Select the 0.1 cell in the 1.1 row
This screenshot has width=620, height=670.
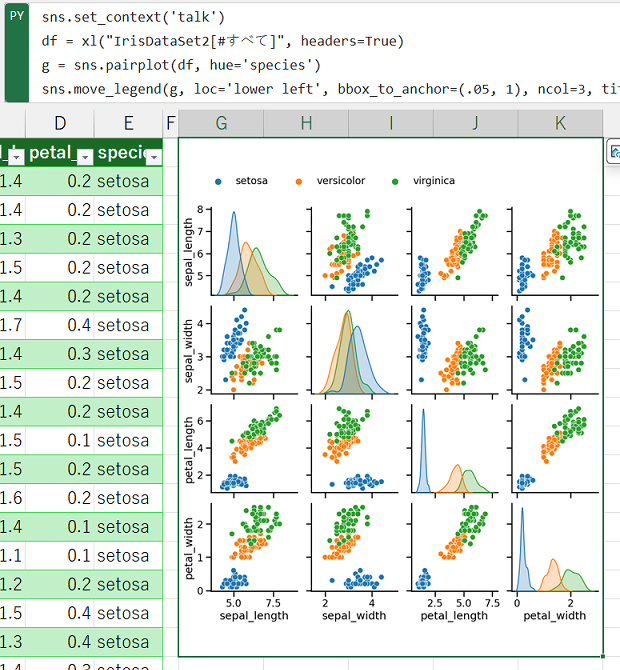pyautogui.click(x=60, y=555)
